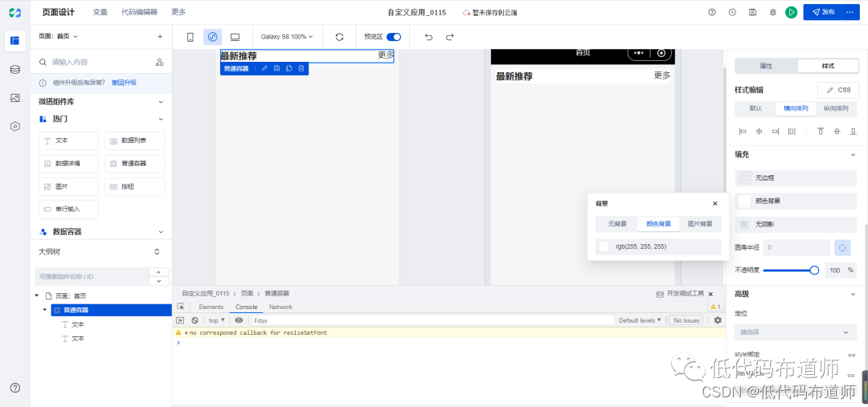The height and width of the screenshot is (407, 868).
Task: Delete selected container with trash icon
Action: coord(301,68)
